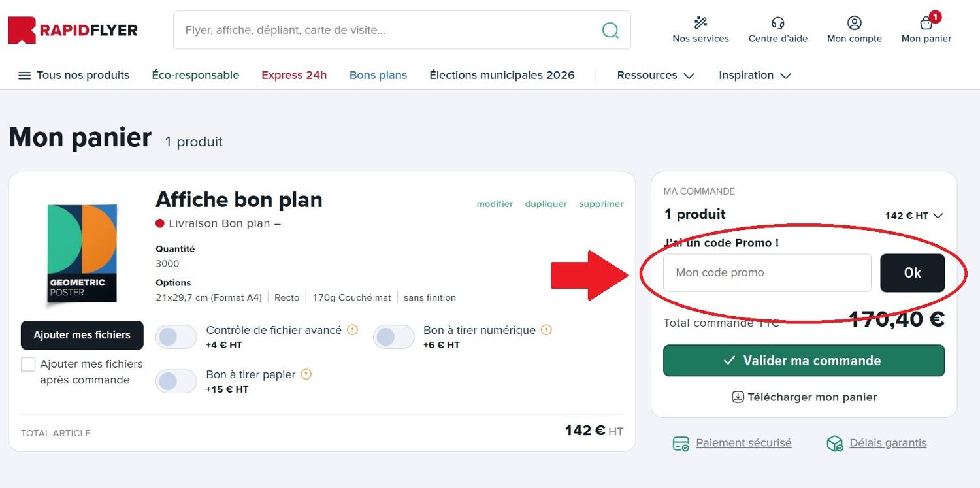This screenshot has width=980, height=488.
Task: Open Mon compte using the account icon
Action: point(854,22)
